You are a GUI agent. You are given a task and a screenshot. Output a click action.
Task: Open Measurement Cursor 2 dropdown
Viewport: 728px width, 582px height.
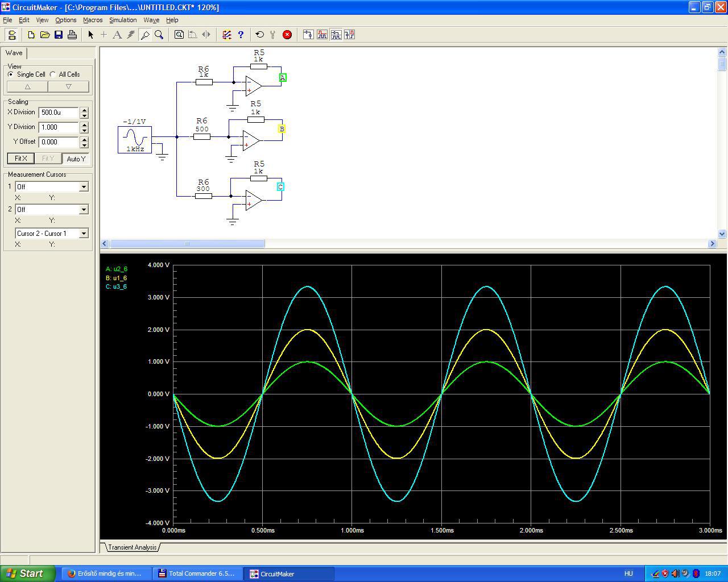tap(84, 210)
